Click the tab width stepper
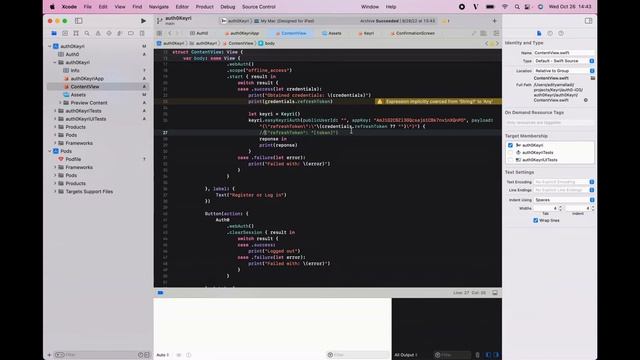640x360 pixels. (x=560, y=208)
